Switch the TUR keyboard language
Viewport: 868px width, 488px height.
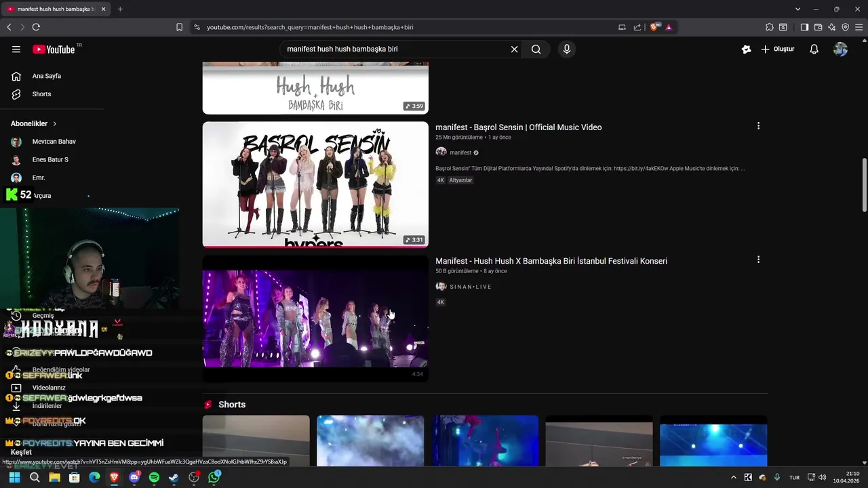pyautogui.click(x=794, y=477)
